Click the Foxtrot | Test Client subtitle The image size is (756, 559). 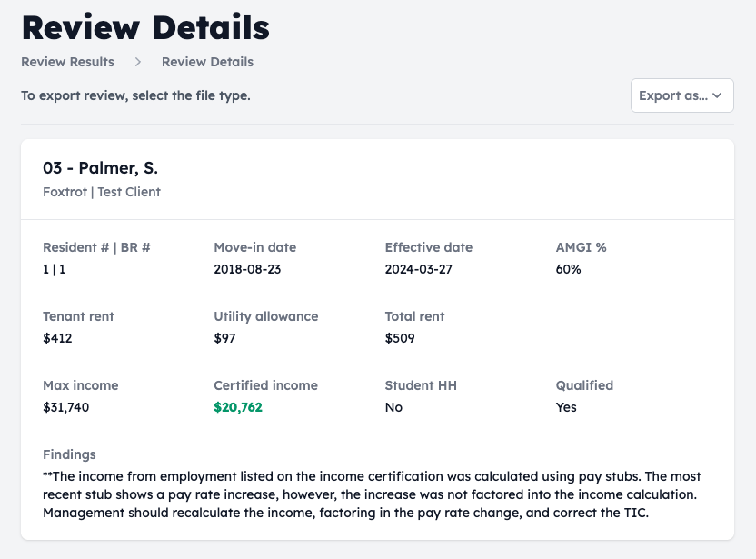(101, 192)
